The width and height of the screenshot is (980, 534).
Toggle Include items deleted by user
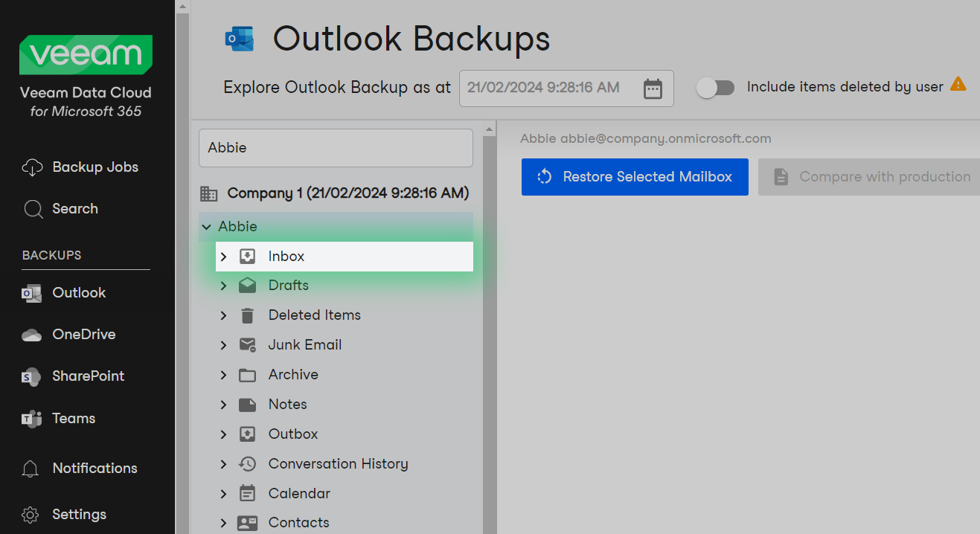(715, 88)
